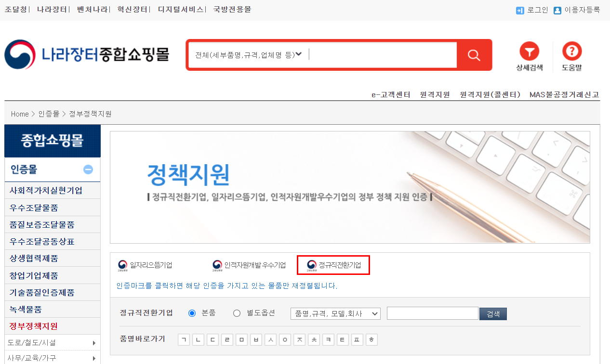Open 원격지원(콜센터) link
The height and width of the screenshot is (364, 610).
click(x=491, y=94)
